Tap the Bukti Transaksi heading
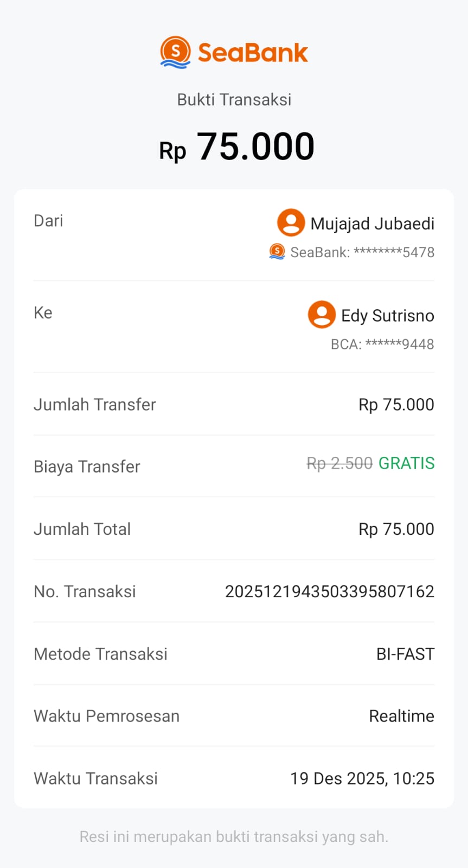The image size is (468, 868). pos(234,100)
